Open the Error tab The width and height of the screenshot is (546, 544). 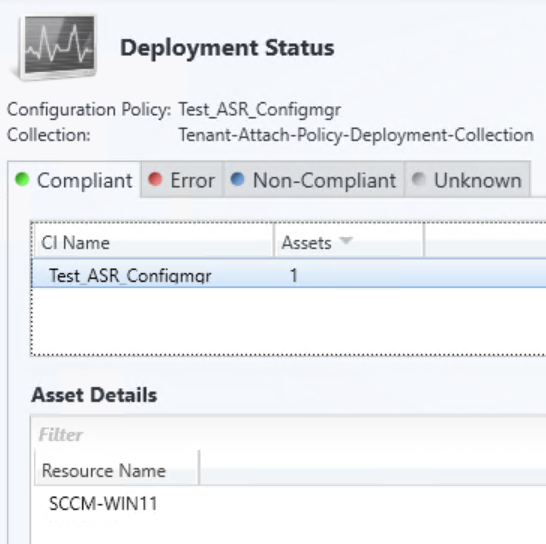182,180
